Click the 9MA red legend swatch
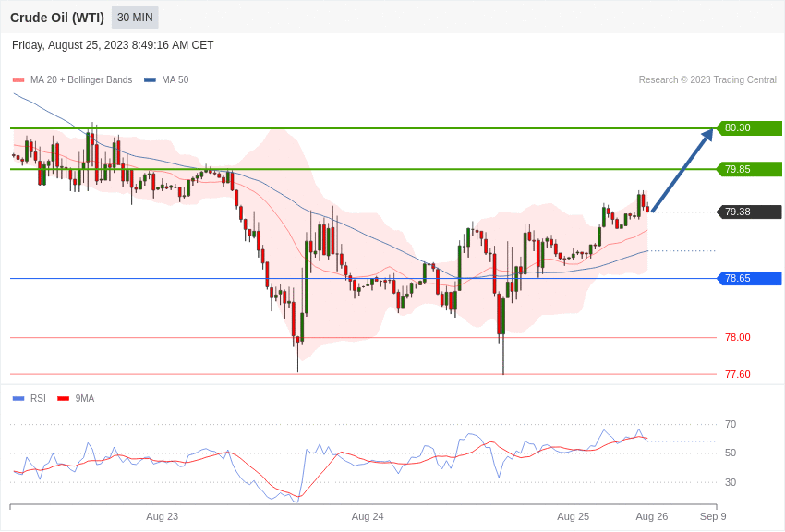This screenshot has width=785, height=532. [64, 399]
